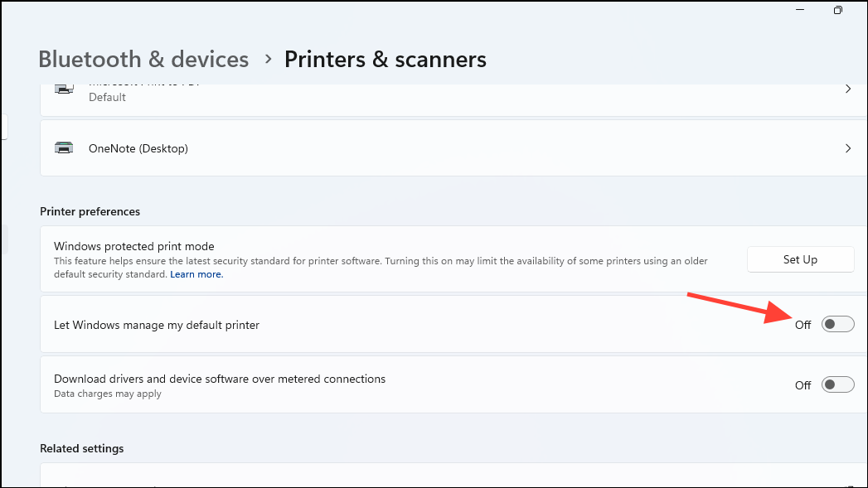Minimize the Settings window
This screenshot has height=488, width=868.
point(800,11)
